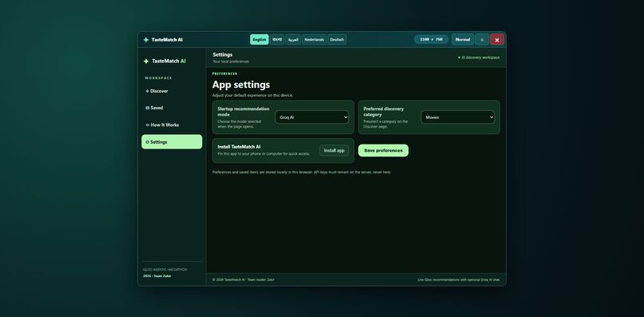Click the Save preferences button
644x317 pixels.
[384, 151]
